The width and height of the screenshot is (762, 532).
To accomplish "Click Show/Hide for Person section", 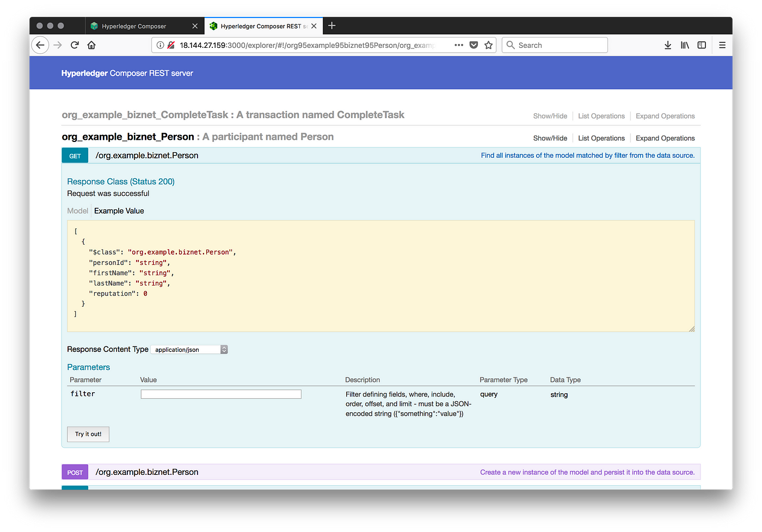I will coord(550,138).
